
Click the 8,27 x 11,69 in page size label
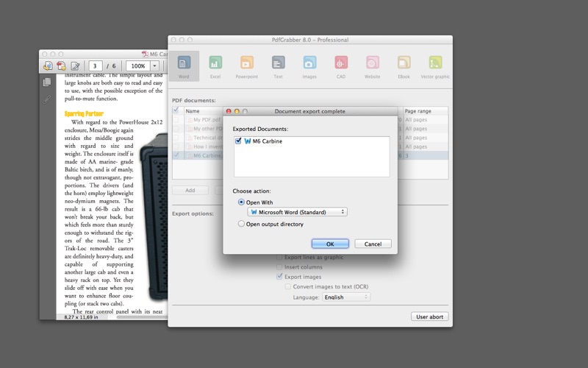pos(81,317)
